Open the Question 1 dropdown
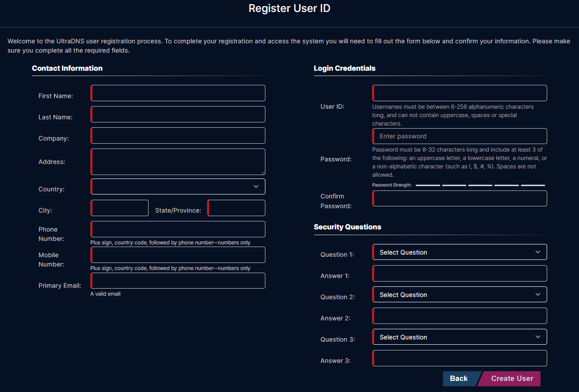The width and height of the screenshot is (579, 392). coord(460,252)
